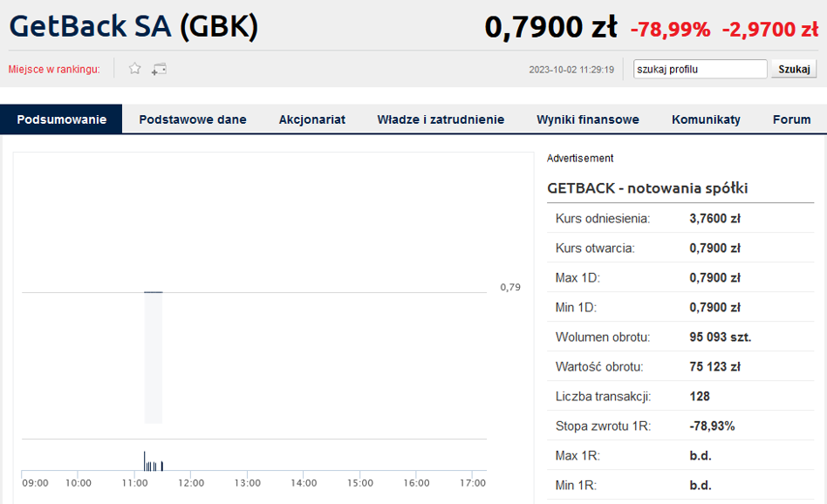827x504 pixels.
Task: View the Wyniki finansowe tab
Action: (x=588, y=119)
